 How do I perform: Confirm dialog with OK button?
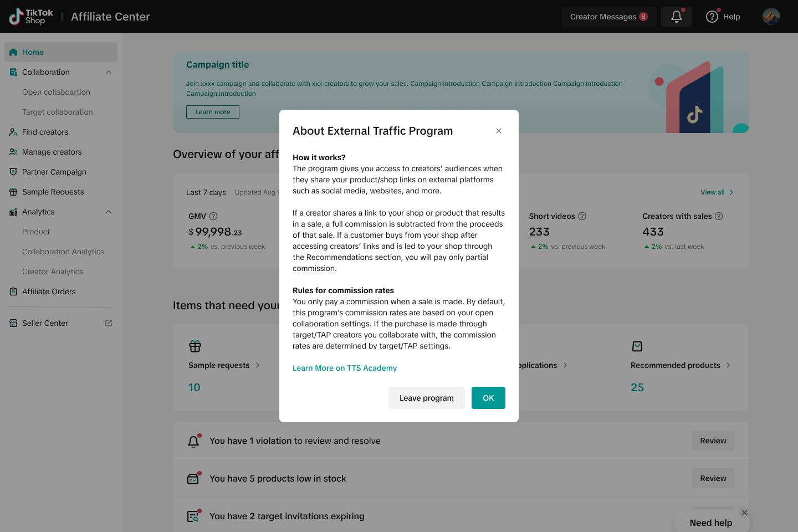[x=488, y=398]
